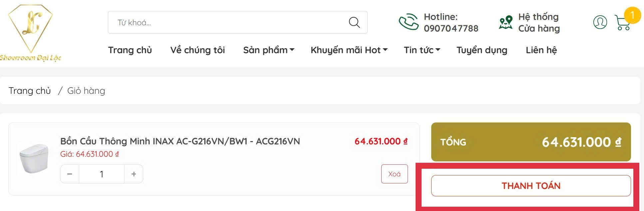Screen dimensions: 644x211
Task: Go to Trang chủ in navigation bar
Action: coord(130,50)
